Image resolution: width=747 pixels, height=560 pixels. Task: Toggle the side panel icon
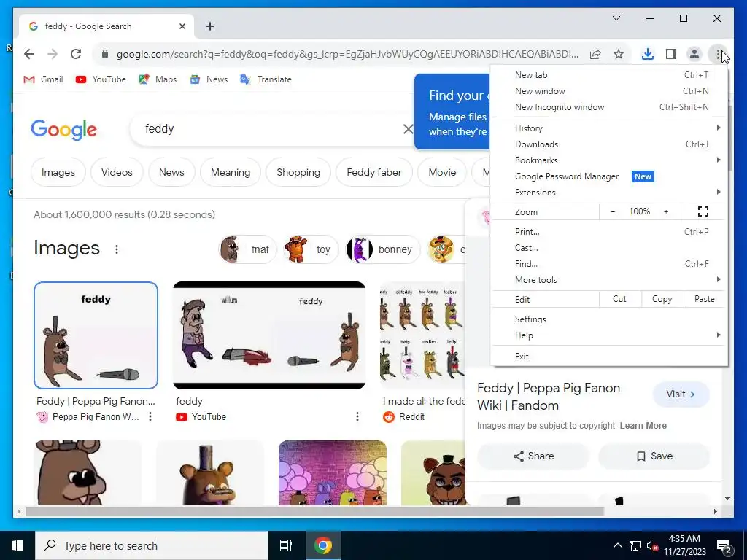pyautogui.click(x=671, y=54)
